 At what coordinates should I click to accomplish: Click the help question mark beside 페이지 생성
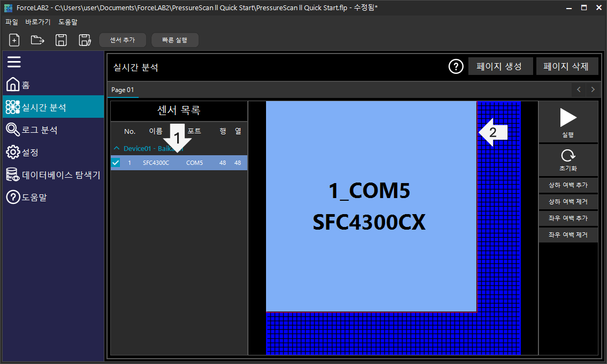pyautogui.click(x=456, y=66)
